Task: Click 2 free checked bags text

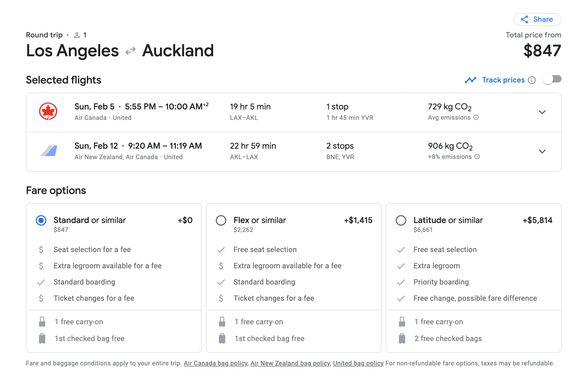Action: (448, 338)
